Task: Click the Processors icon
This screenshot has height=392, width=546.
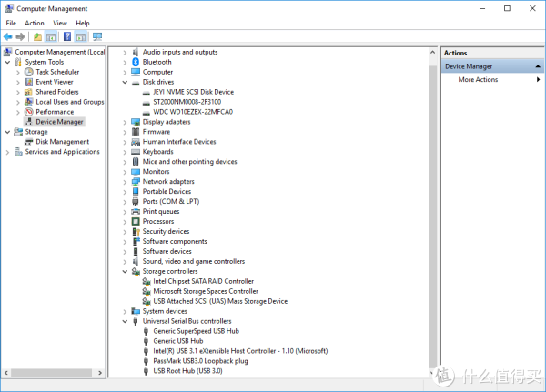Action: [136, 221]
